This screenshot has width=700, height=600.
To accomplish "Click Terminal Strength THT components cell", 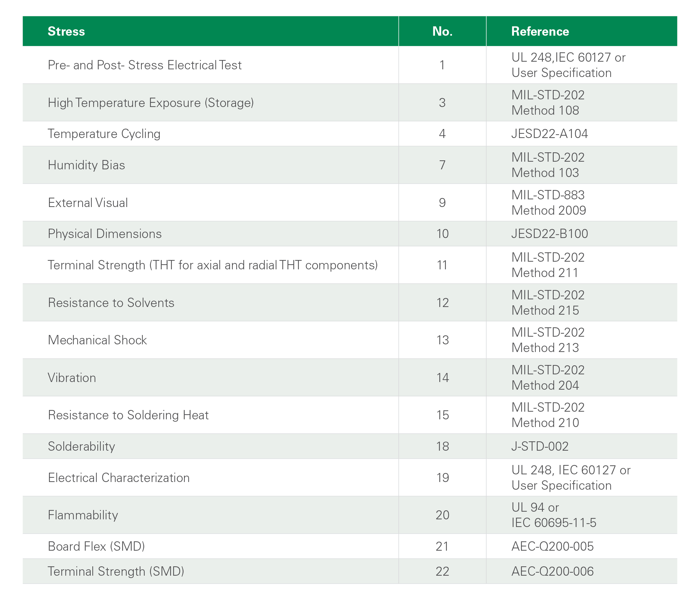I will point(213,265).
